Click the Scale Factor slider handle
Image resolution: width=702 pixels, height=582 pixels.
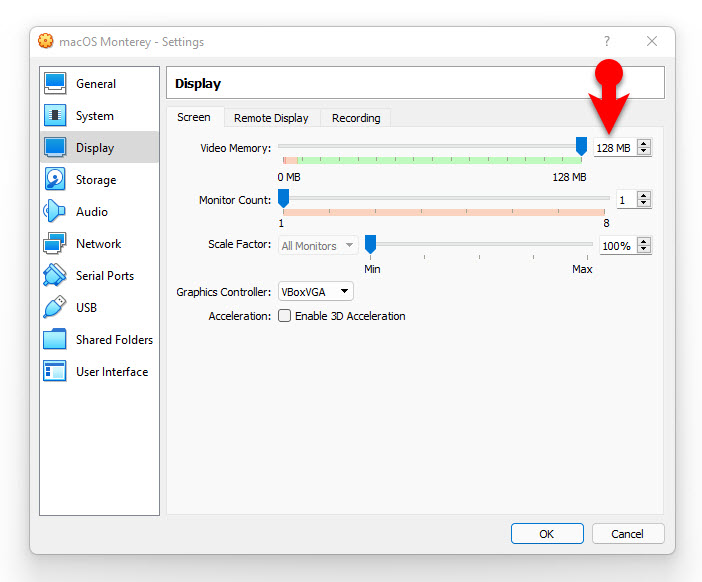pos(370,244)
